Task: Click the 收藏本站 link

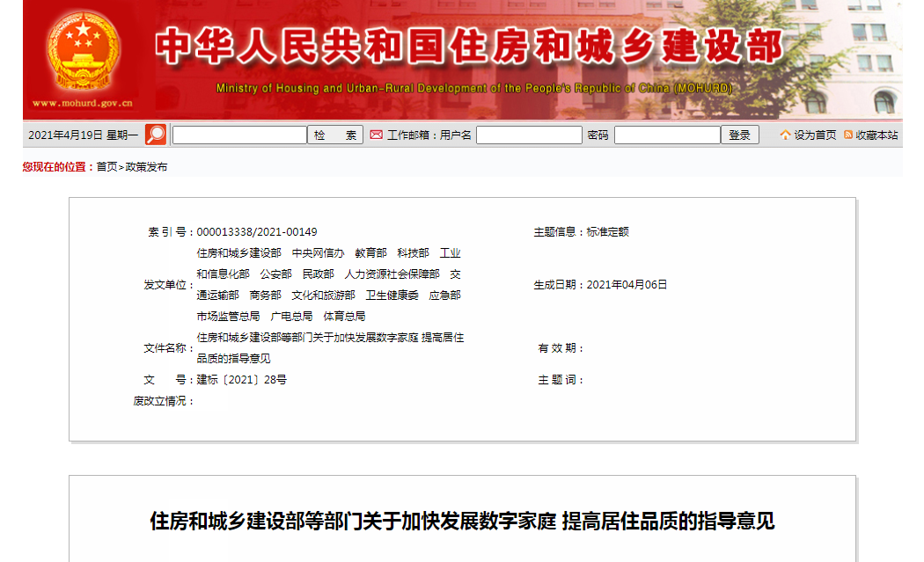Action: click(876, 135)
